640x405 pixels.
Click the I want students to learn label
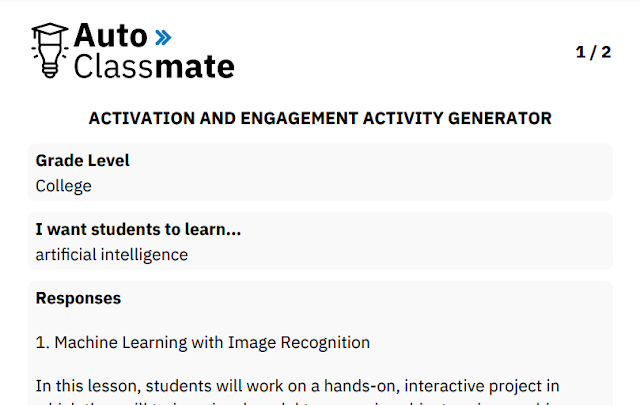[x=138, y=229]
